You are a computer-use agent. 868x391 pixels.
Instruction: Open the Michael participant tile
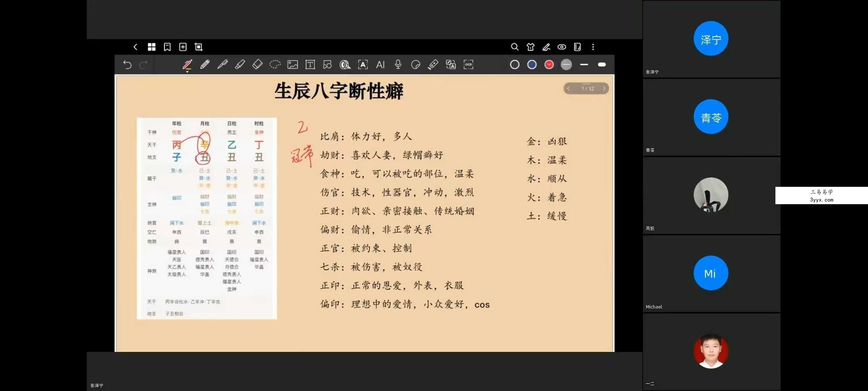(711, 273)
